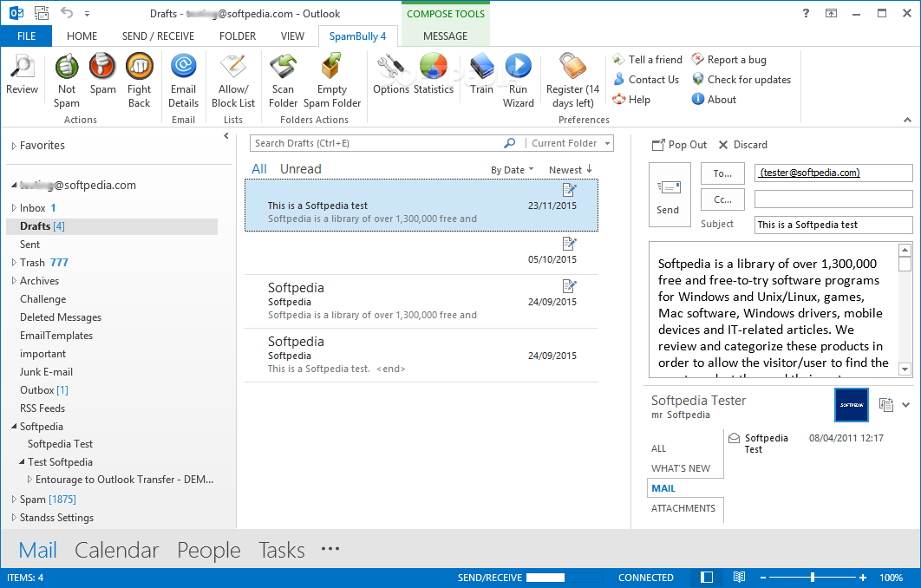Image resolution: width=921 pixels, height=588 pixels.
Task: Click message body scrollbar down arrow
Action: pyautogui.click(x=905, y=369)
